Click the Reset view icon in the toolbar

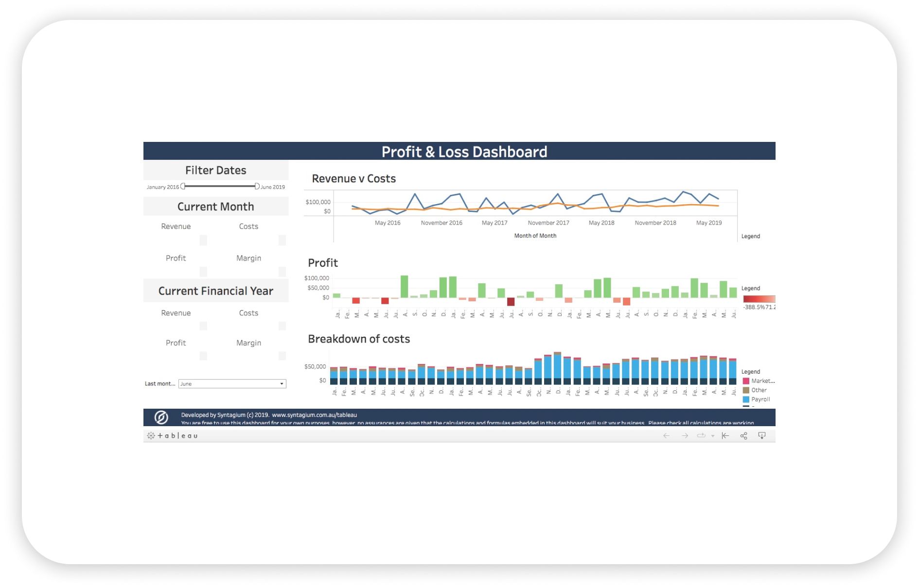pos(725,435)
